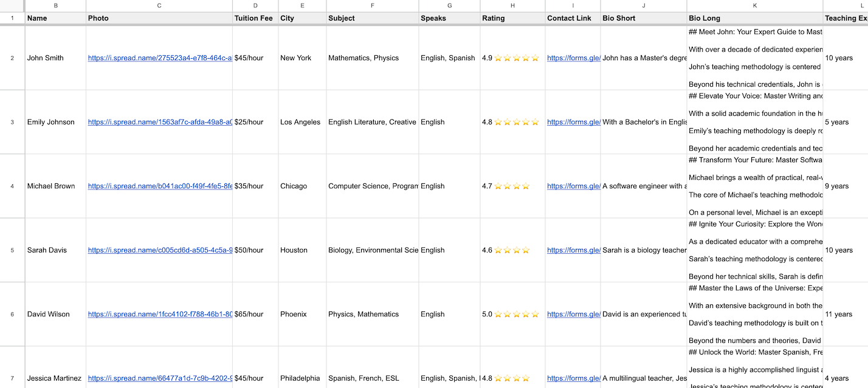Viewport: 868px width, 388px height.
Task: Select the 9 years experience cell
Action: point(846,186)
